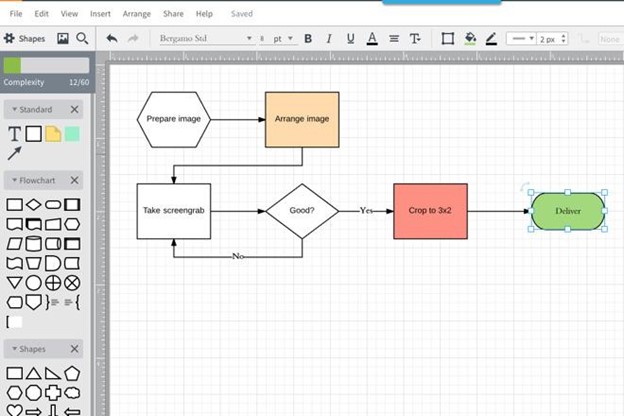This screenshot has width=624, height=416.
Task: Select the cloud shape in Shapes
Action: [72, 393]
